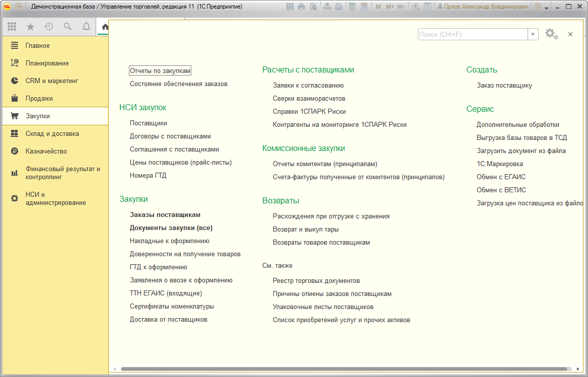Open Favorites star icon
This screenshot has width=588, height=377.
pyautogui.click(x=30, y=26)
